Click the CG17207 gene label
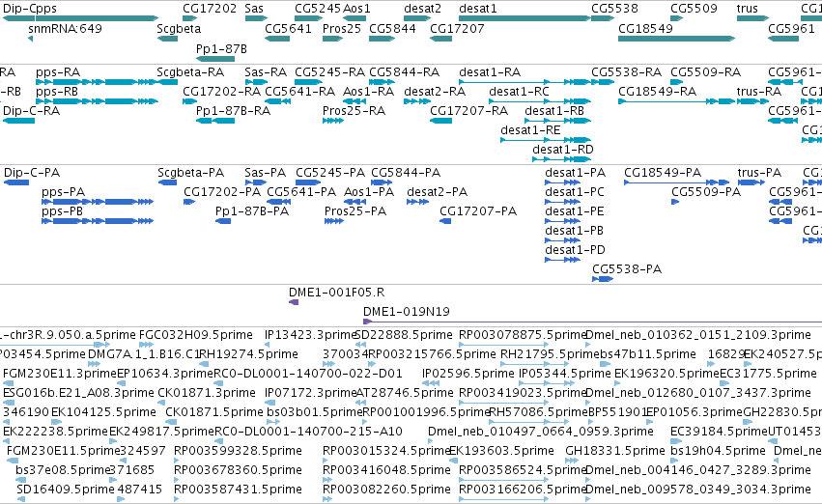 pos(457,29)
